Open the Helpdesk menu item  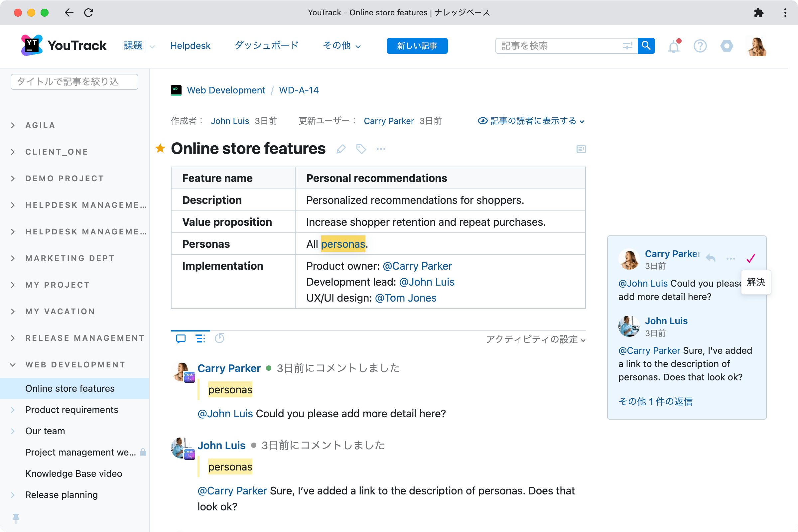[190, 46]
